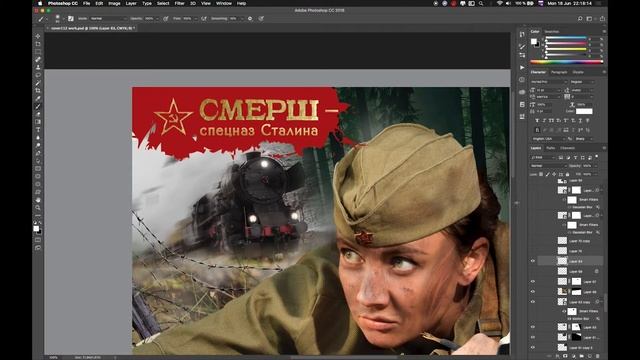This screenshot has height=360, width=640.
Task: Click the new group folder icon
Action: [x=581, y=356]
